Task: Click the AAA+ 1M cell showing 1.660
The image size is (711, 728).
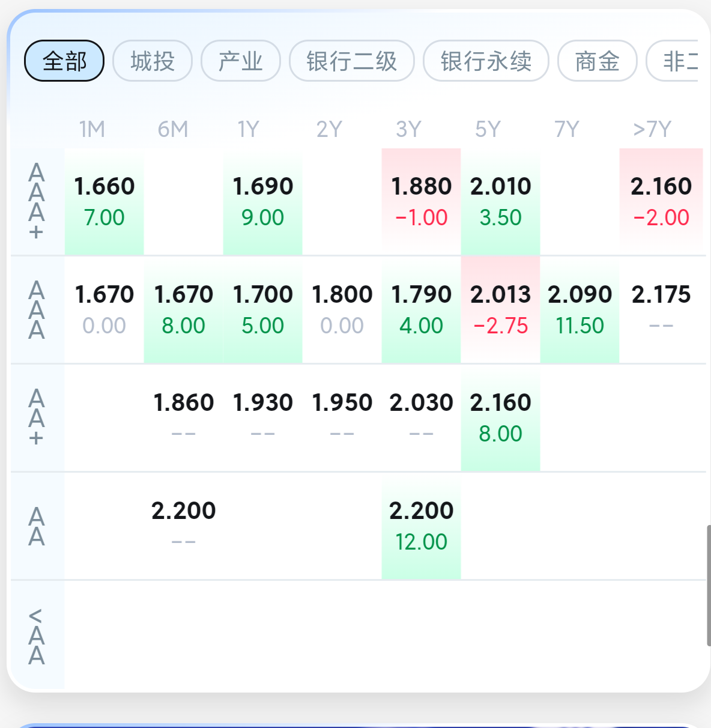Action: [104, 202]
